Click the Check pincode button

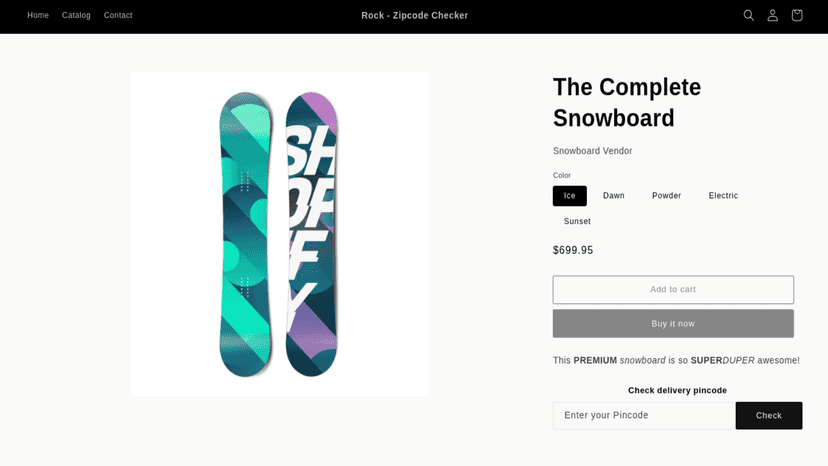pyautogui.click(x=769, y=415)
